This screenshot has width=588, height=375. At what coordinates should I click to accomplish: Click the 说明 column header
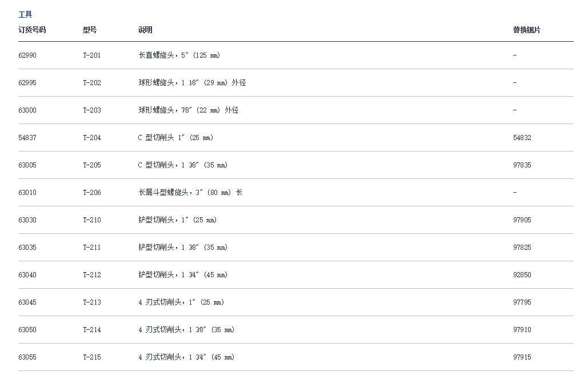click(x=145, y=30)
